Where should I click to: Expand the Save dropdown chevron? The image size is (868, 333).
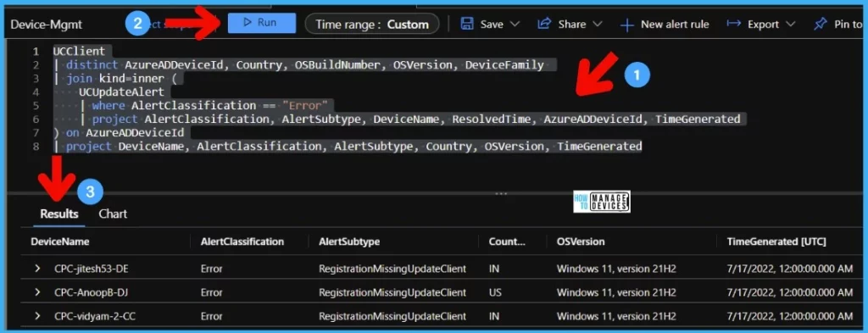coord(515,25)
